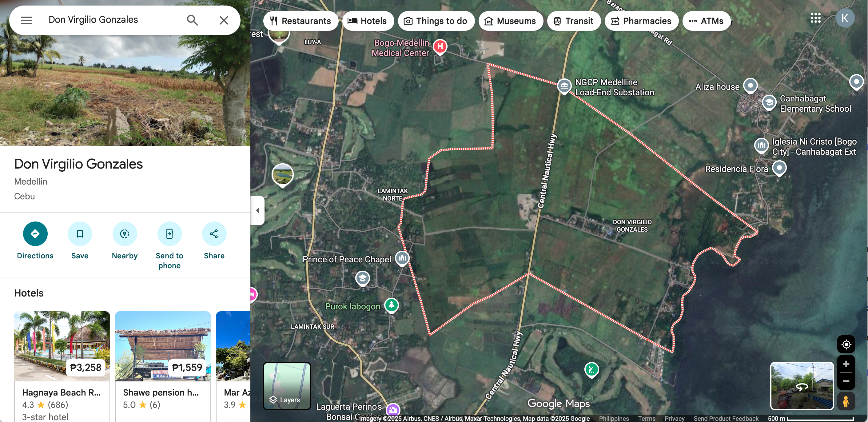Open Street View pegman
Viewport: 868px width, 422px height.
click(x=846, y=401)
